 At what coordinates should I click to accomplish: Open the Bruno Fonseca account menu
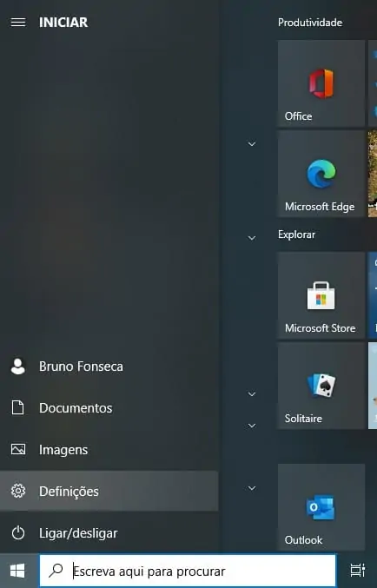(109, 367)
